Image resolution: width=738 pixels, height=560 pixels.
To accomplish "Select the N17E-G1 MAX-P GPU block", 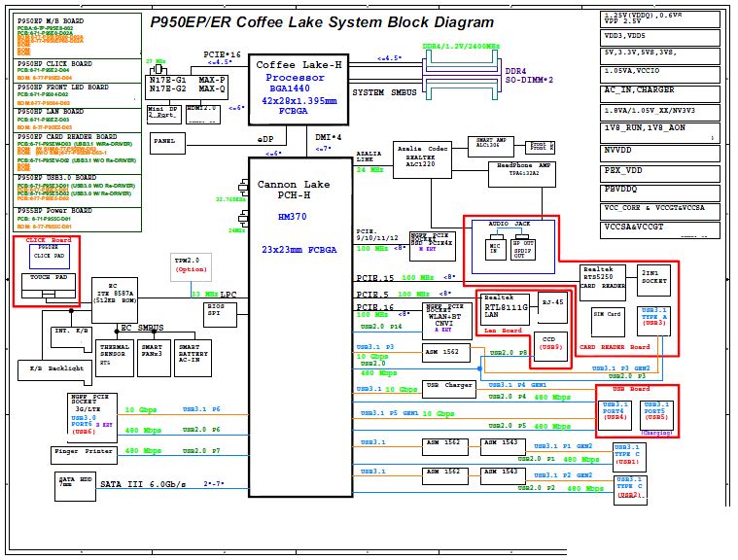I will [187, 87].
